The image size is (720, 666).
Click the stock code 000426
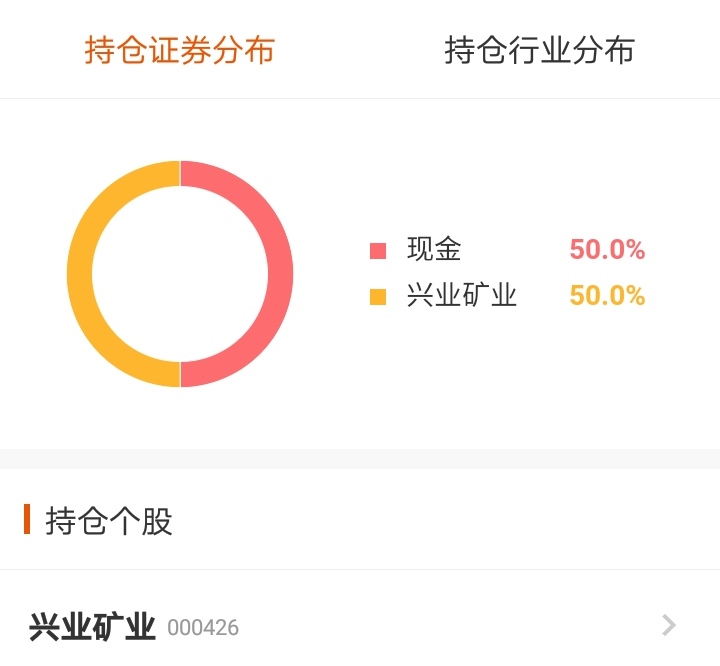point(203,627)
